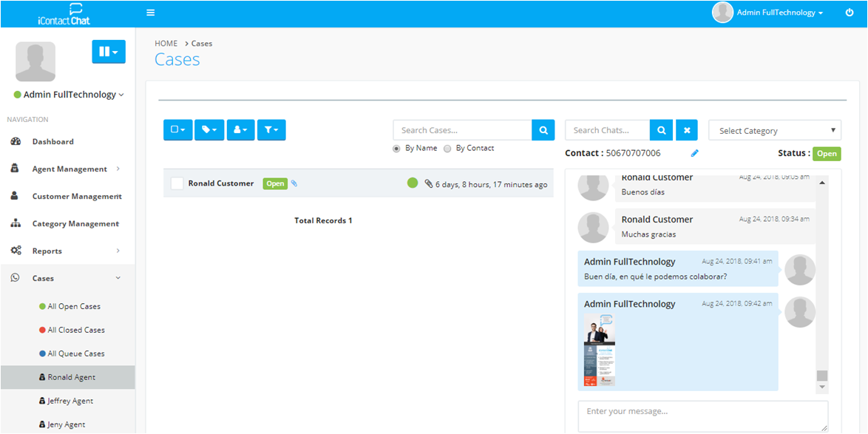Click the HOME breadcrumb link
The image size is (868, 434).
(166, 44)
